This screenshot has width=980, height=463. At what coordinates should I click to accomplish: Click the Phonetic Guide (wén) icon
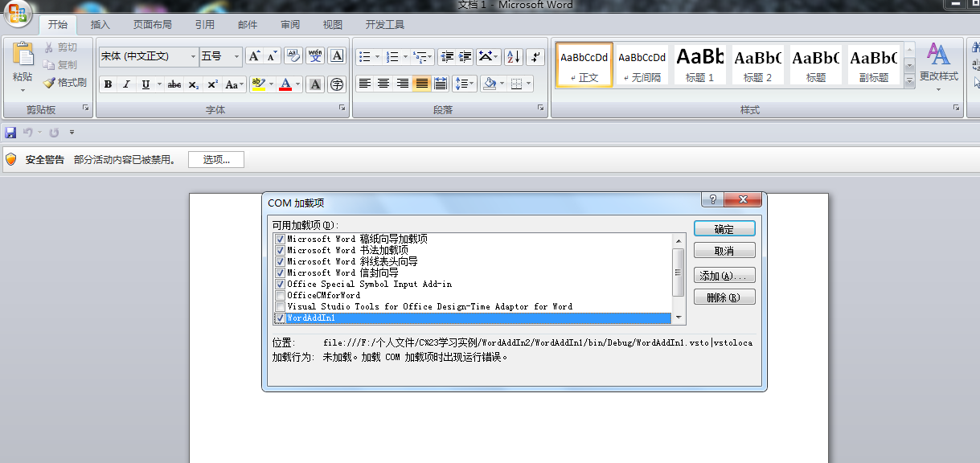pyautogui.click(x=315, y=56)
